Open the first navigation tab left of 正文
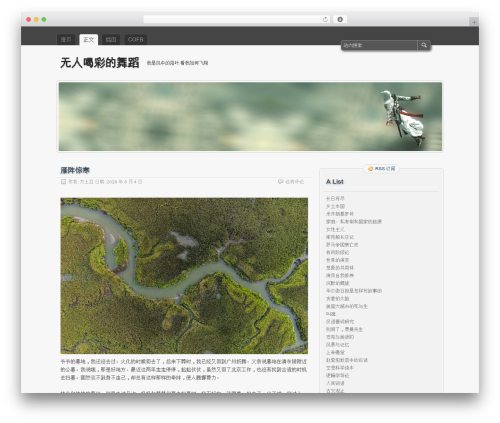This screenshot has height=423, width=500. [66, 39]
